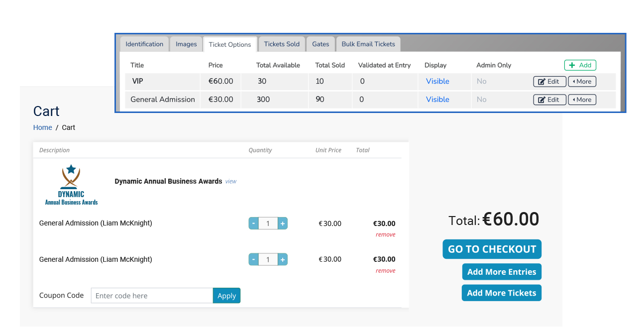Screen dimensions: 644x333
Task: Click the Home breadcrumb link
Action: click(42, 127)
